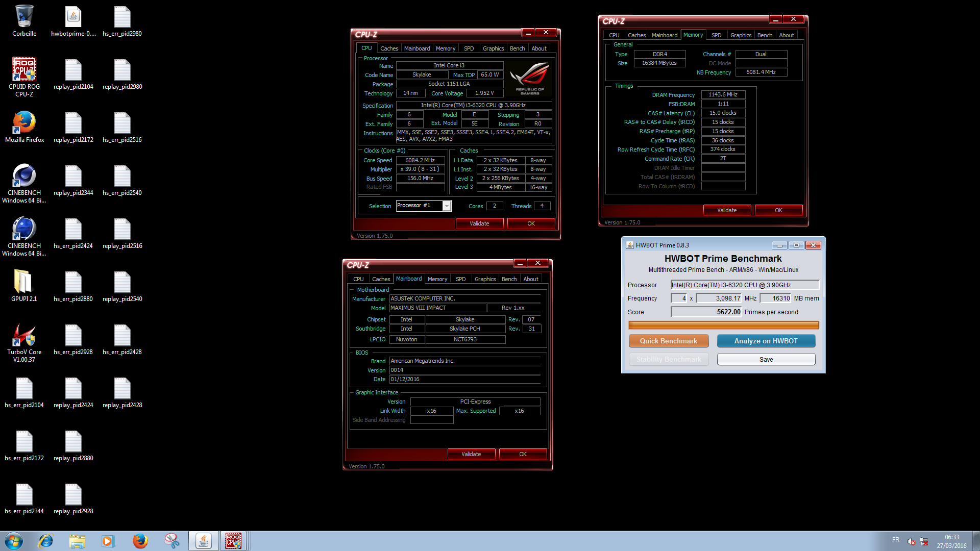The height and width of the screenshot is (551, 980).
Task: Select hs_err_pid2980 file icon
Action: (122, 21)
